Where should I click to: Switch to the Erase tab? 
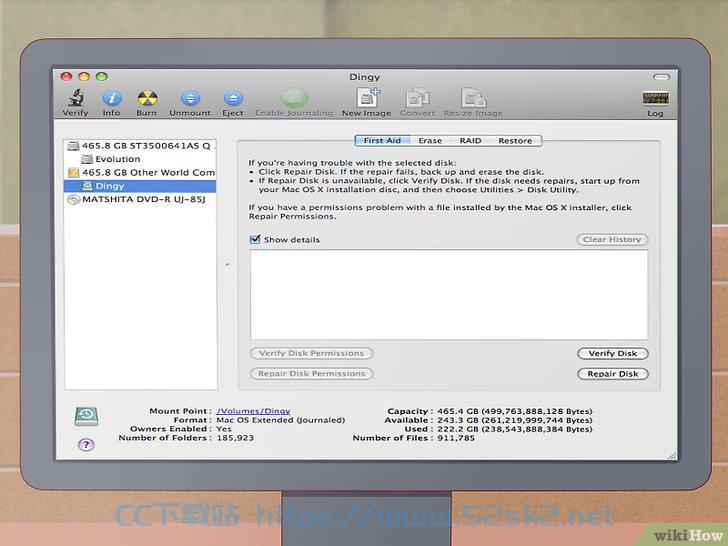(x=430, y=141)
